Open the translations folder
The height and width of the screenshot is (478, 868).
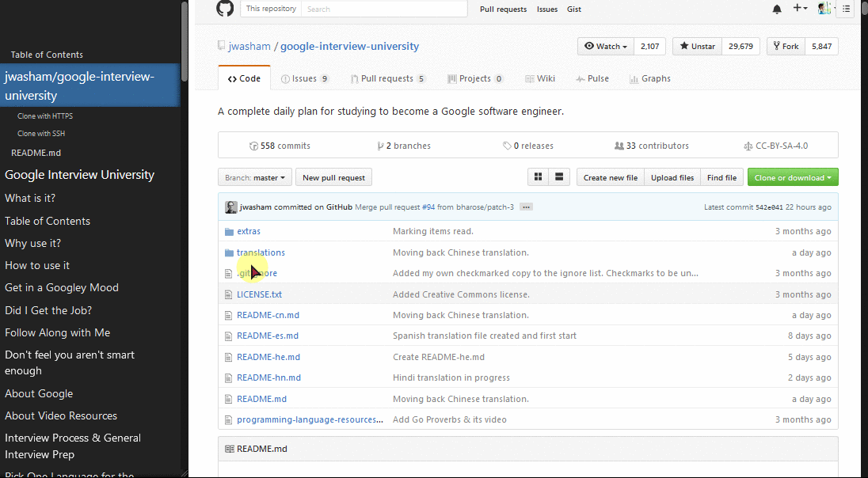(261, 252)
